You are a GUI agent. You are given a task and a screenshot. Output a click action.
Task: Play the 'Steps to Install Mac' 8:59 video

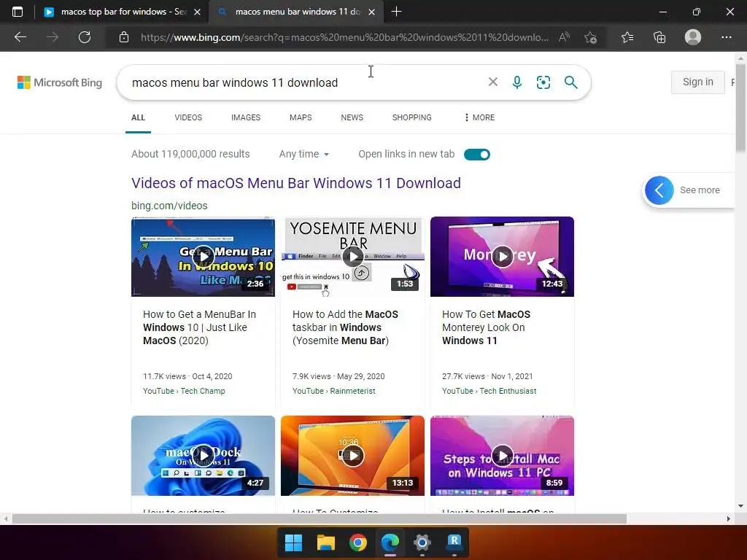pyautogui.click(x=502, y=456)
